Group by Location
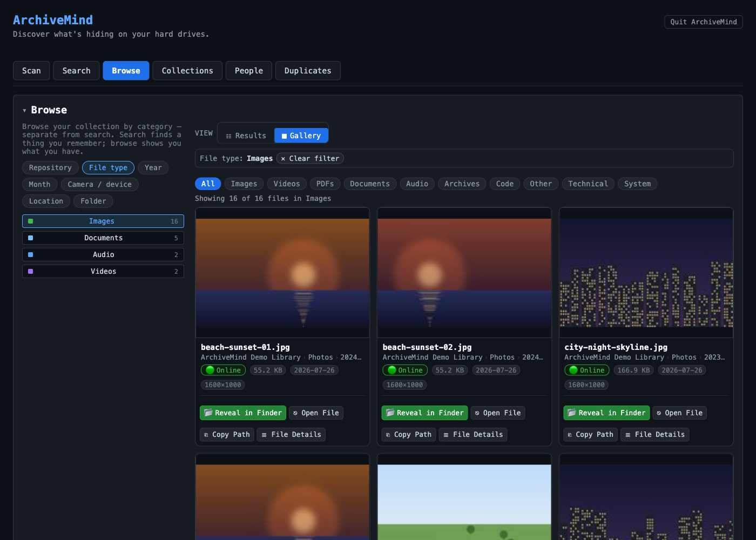The width and height of the screenshot is (756, 540). pos(46,201)
